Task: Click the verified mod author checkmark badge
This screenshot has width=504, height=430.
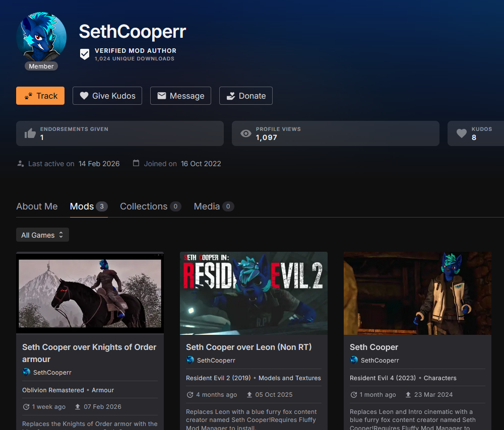Action: coord(85,54)
